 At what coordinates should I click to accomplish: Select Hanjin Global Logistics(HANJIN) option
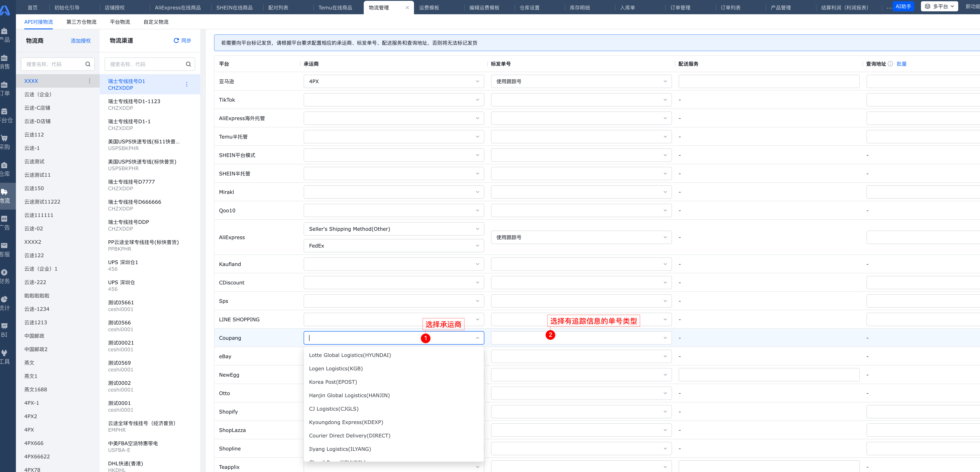393,395
